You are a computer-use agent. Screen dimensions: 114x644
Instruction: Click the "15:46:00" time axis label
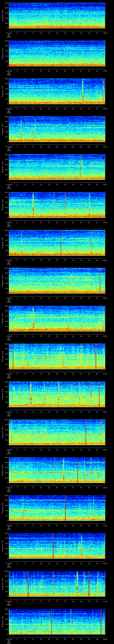coord(9,601)
